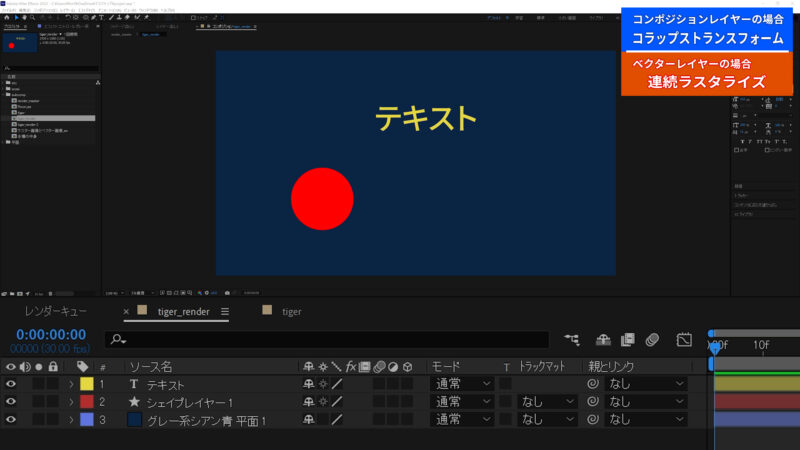Open blend mode dropdown for テキスト layer
This screenshot has height=450, width=800.
click(462, 384)
